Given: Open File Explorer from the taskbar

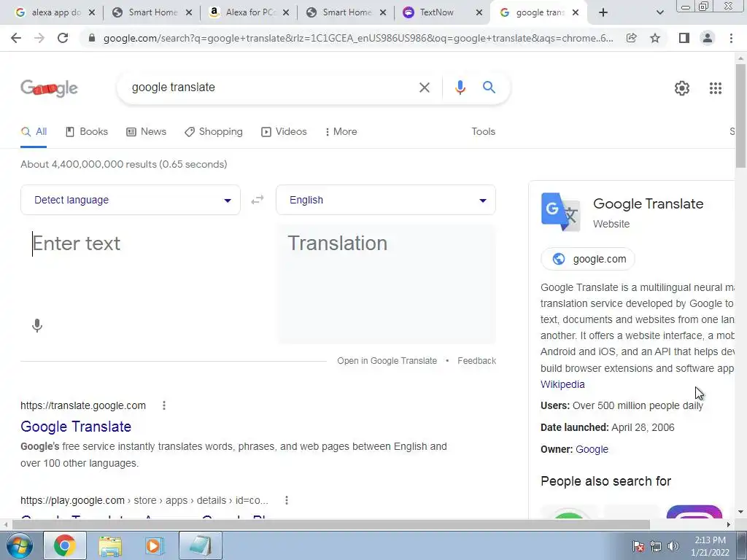Looking at the screenshot, I should pyautogui.click(x=110, y=545).
